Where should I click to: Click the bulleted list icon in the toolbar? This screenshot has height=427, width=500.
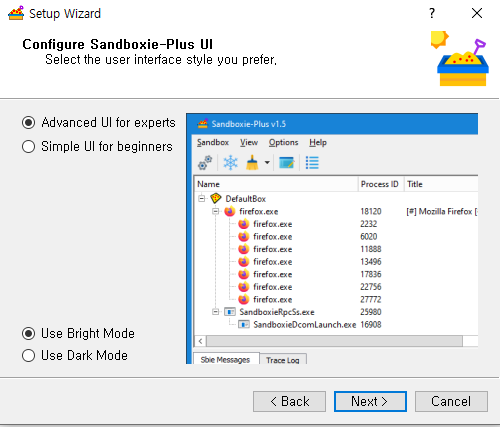(x=312, y=163)
